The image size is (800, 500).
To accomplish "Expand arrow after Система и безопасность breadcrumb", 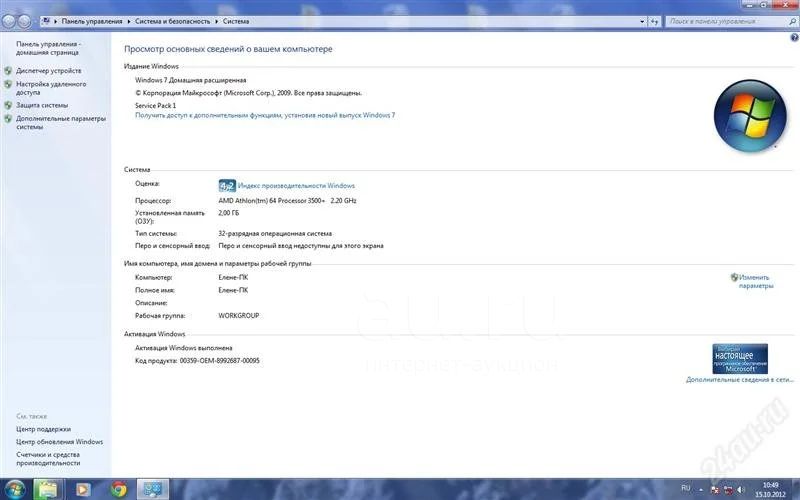I will [216, 21].
